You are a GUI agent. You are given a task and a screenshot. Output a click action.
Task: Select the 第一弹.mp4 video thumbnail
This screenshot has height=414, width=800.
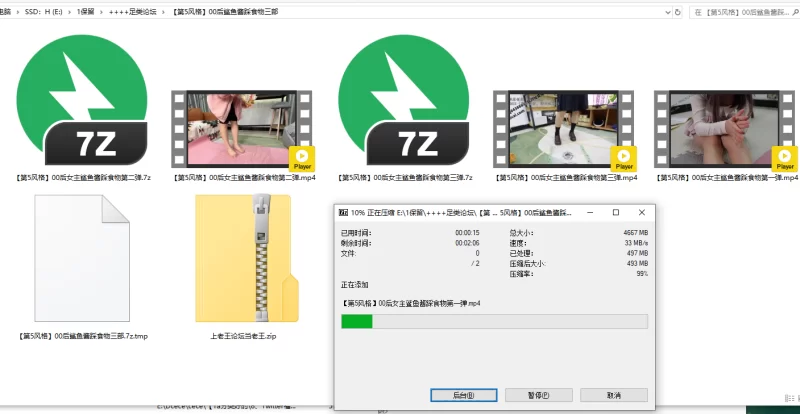point(724,129)
